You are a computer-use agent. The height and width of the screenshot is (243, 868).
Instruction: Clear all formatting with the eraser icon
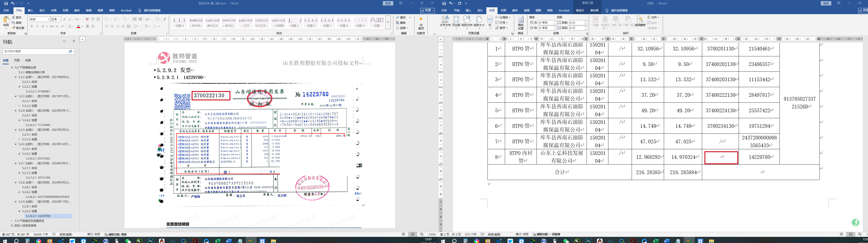[x=87, y=19]
